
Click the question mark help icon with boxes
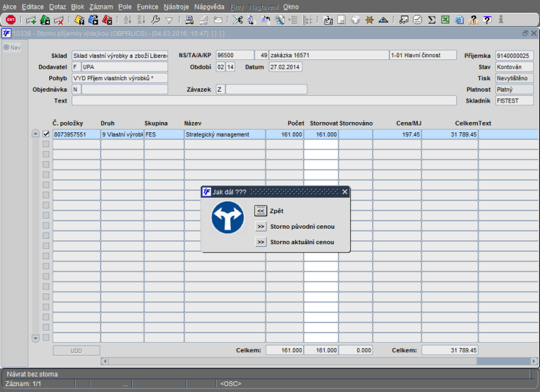pyautogui.click(x=474, y=20)
